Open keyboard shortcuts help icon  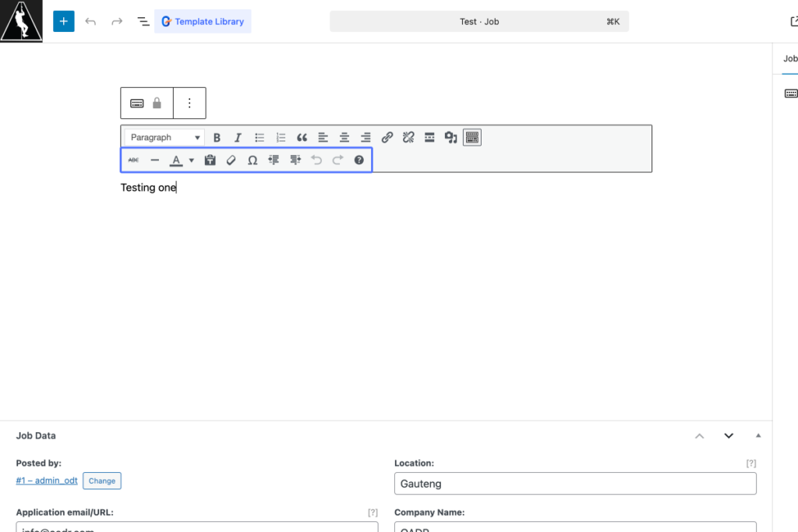click(x=358, y=160)
